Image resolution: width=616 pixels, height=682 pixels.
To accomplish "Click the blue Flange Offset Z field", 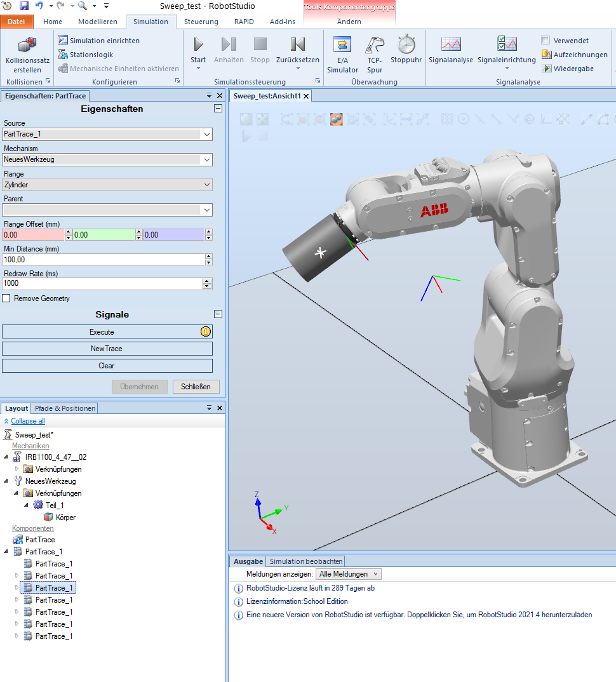I will coord(174,235).
